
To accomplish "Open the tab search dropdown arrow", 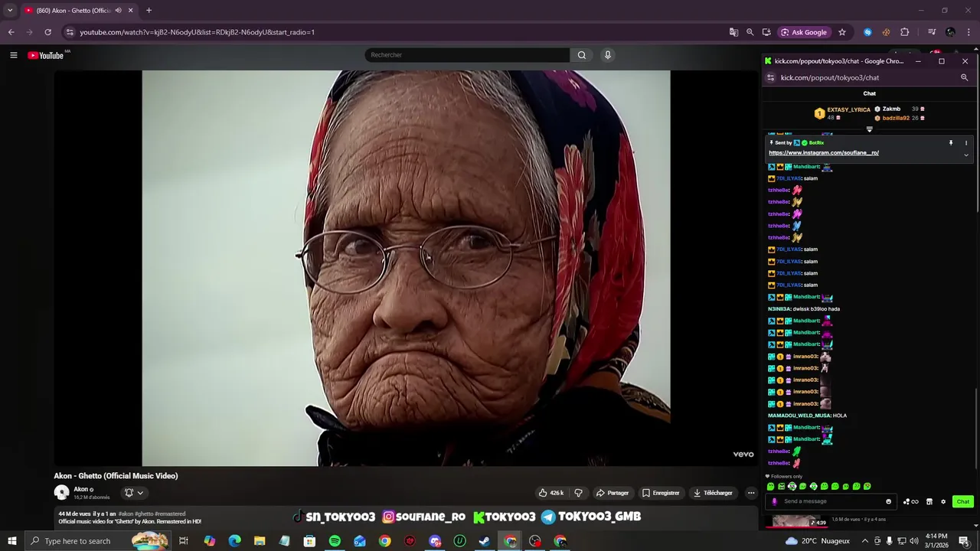I will tap(10, 11).
